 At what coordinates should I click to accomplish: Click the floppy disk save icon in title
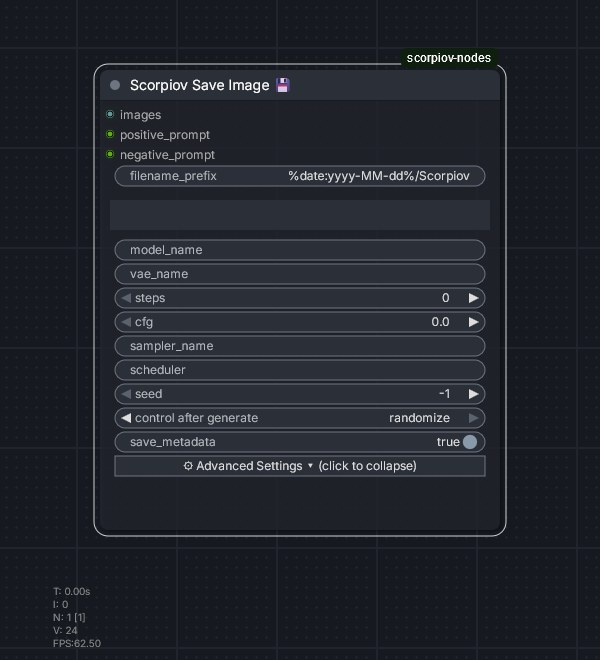tap(283, 85)
